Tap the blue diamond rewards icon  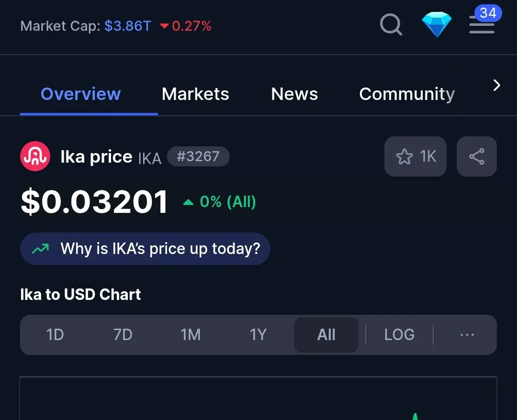click(437, 24)
